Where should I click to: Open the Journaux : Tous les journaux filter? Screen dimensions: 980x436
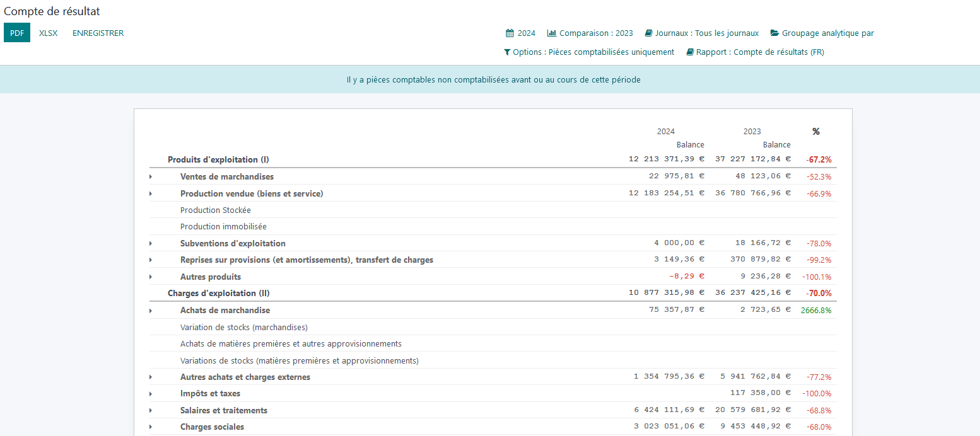pyautogui.click(x=706, y=33)
